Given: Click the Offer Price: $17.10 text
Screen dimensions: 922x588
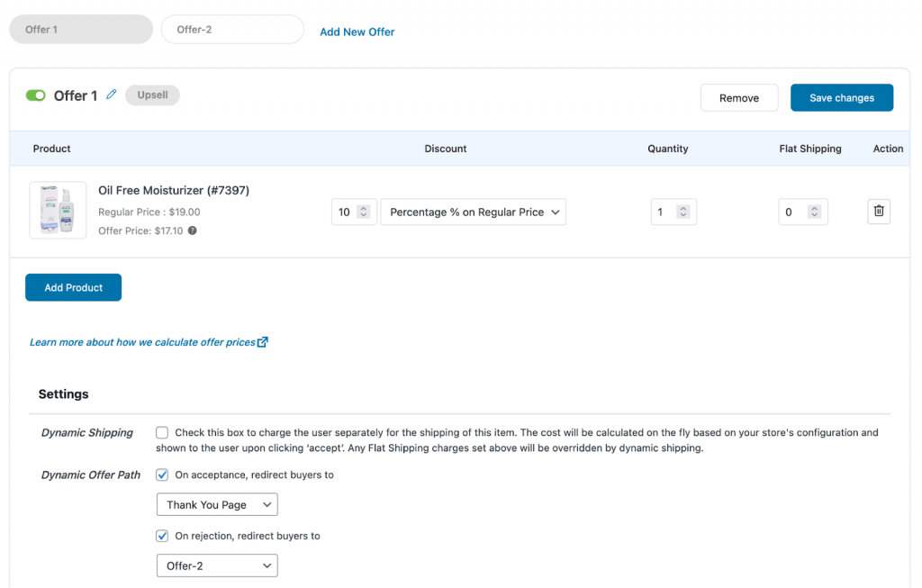Looking at the screenshot, I should pos(140,231).
